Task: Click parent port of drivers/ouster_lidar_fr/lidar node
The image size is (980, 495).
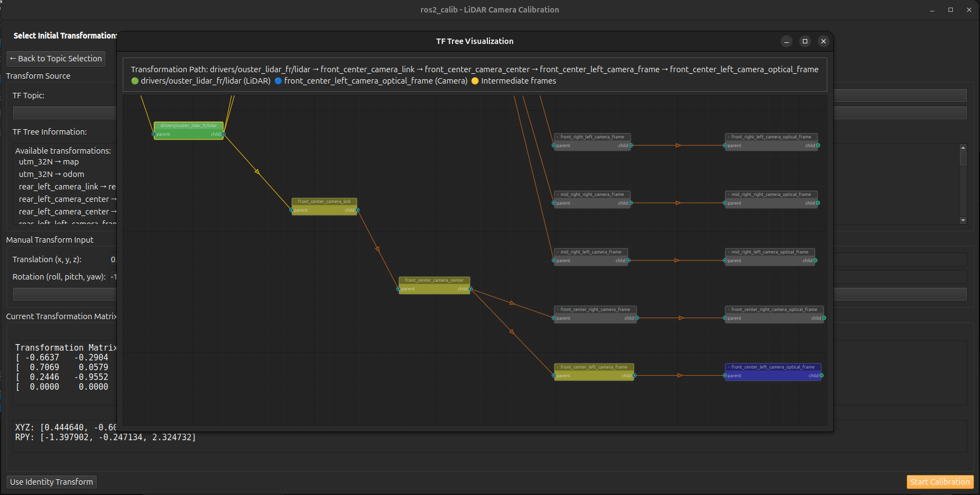Action: 154,134
